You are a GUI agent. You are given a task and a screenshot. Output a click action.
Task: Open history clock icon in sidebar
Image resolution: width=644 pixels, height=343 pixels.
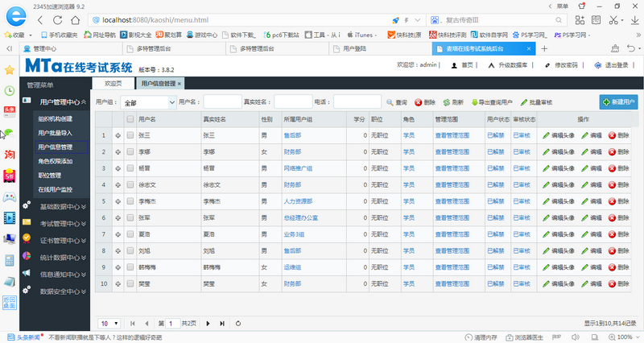pyautogui.click(x=10, y=91)
